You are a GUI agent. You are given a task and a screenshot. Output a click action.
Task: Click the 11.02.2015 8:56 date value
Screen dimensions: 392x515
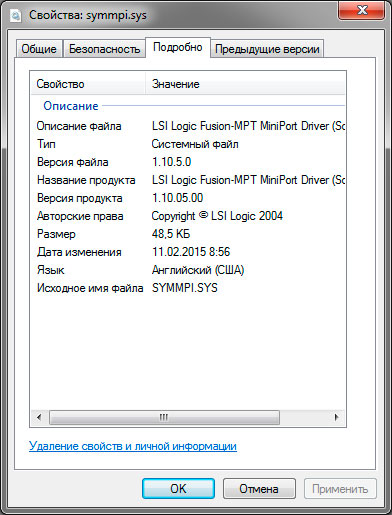click(191, 252)
